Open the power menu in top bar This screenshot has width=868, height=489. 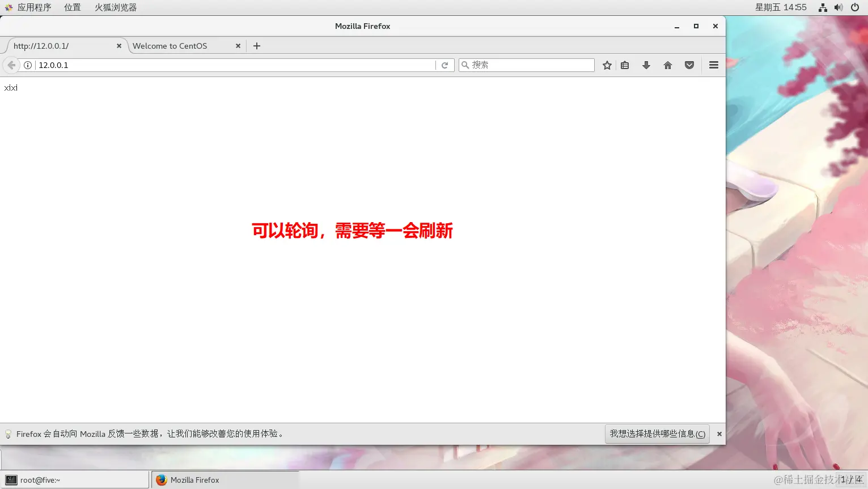coord(855,7)
